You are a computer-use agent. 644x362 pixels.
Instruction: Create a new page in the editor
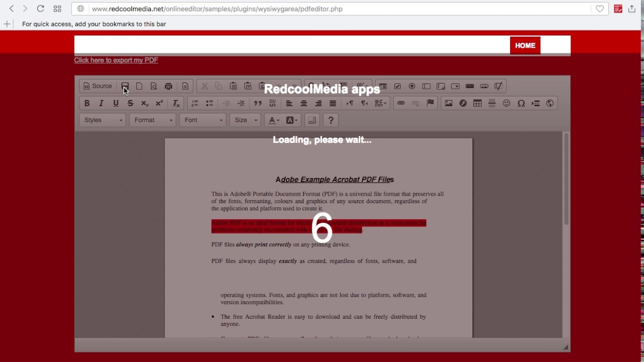point(139,86)
